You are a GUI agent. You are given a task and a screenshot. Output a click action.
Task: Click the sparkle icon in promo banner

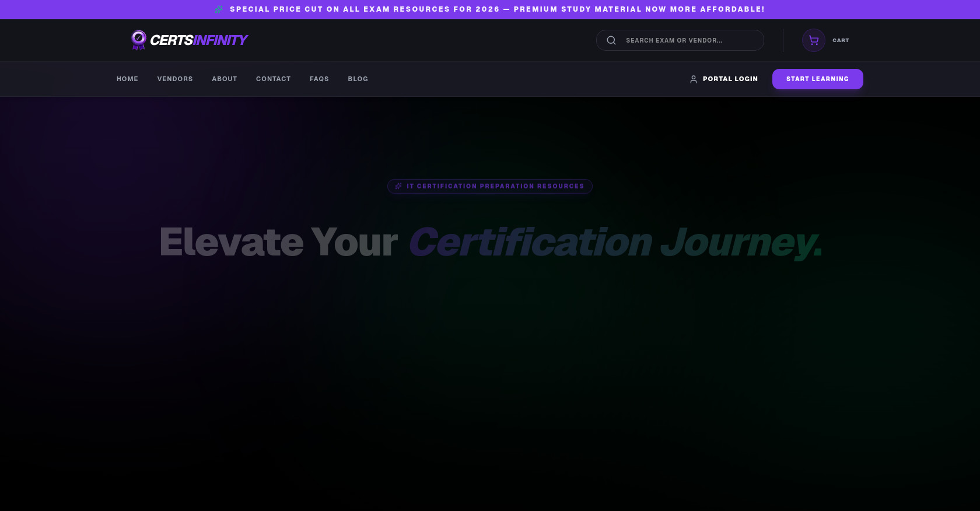[x=219, y=9]
